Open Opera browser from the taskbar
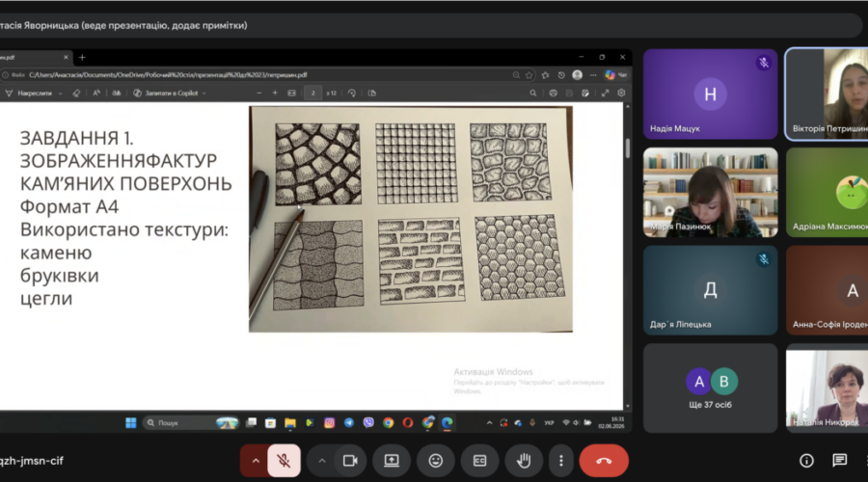 click(x=408, y=423)
